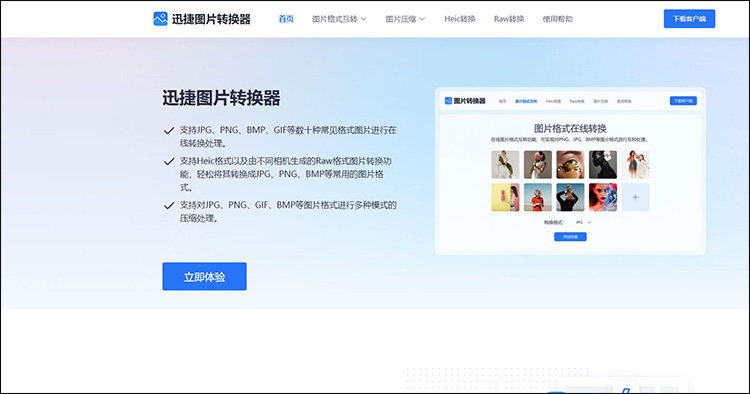This screenshot has height=394, width=750.
Task: Open the JPG format dropdown in preview
Action: 584,222
